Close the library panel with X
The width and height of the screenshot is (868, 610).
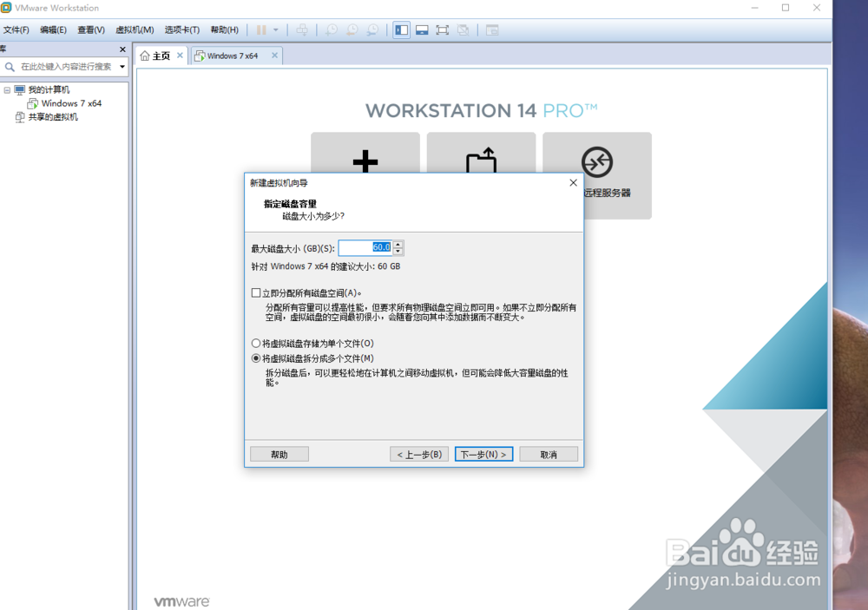tap(122, 49)
